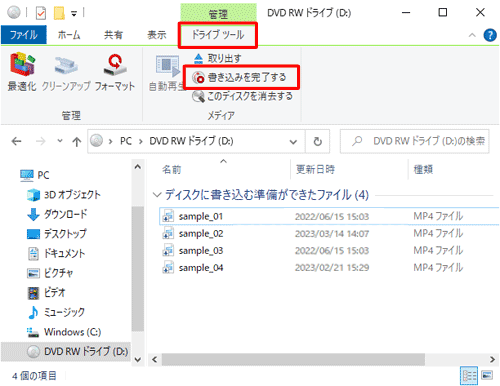This screenshot has height=386, width=500.
Task: Click navigation pane scroll up arrow
Action: 138,167
